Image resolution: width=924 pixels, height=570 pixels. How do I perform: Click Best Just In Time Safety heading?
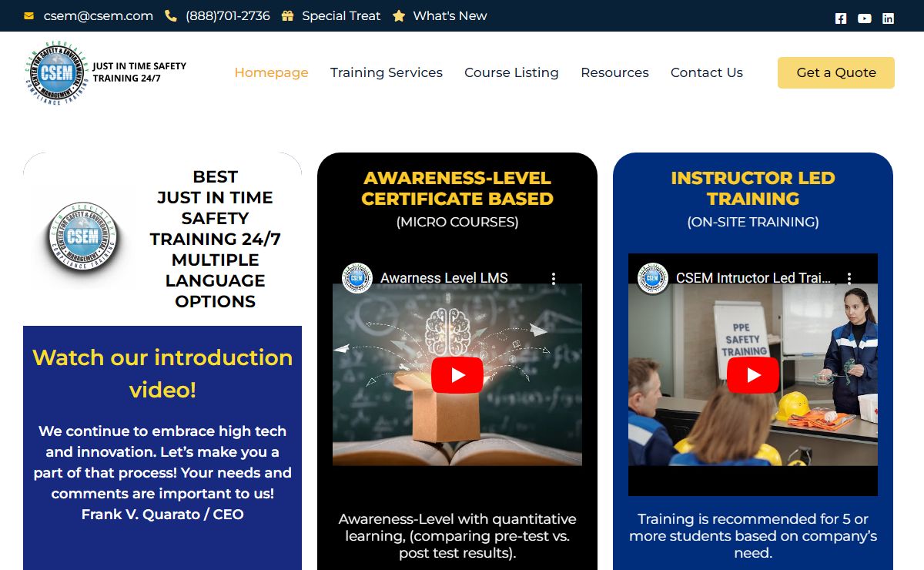point(215,239)
